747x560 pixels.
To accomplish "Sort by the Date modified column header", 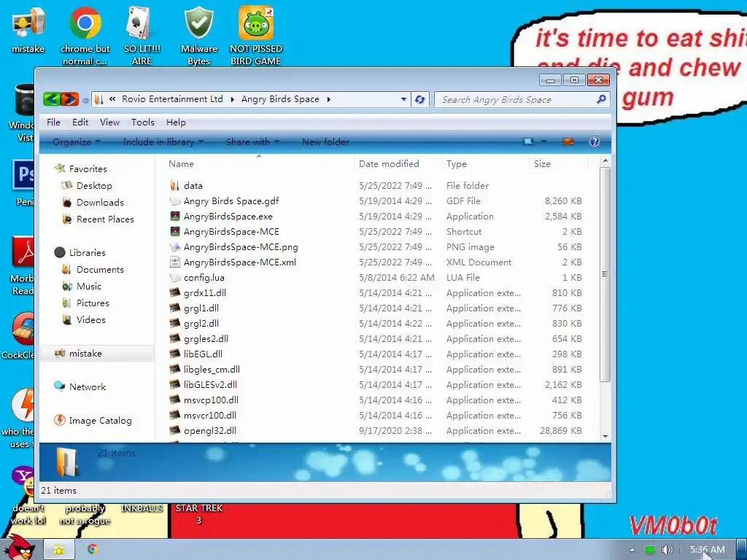I will click(389, 164).
